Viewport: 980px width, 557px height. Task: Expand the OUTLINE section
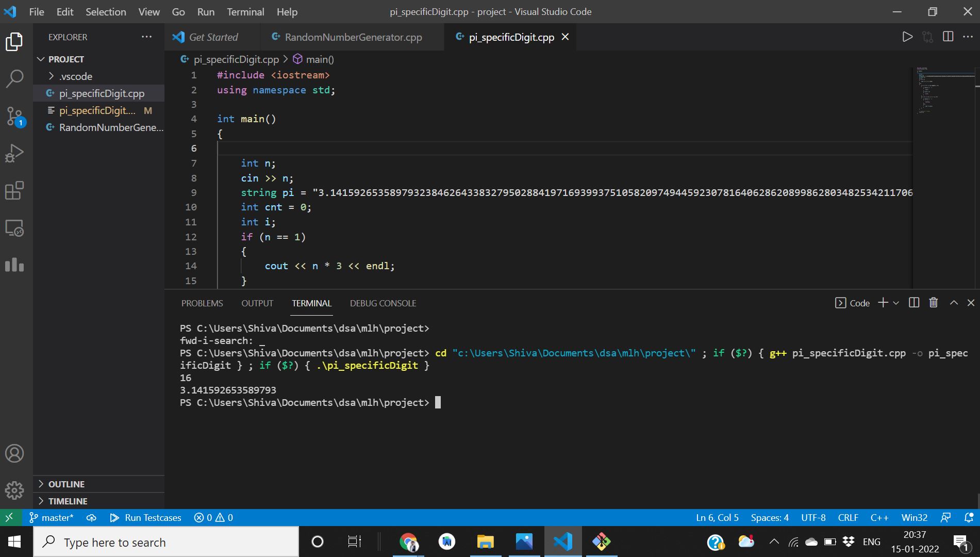tap(66, 484)
